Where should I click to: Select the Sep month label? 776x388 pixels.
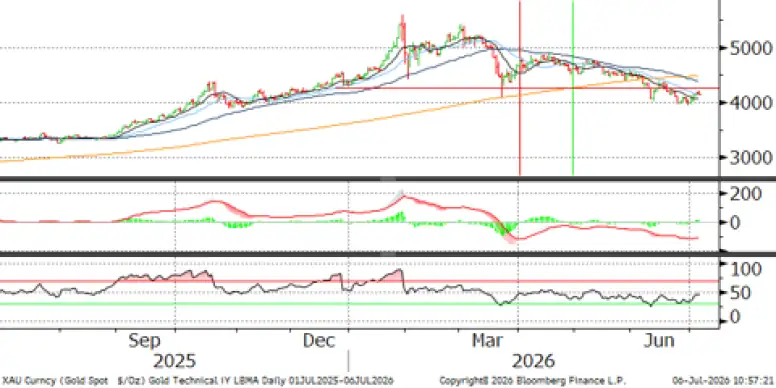click(x=144, y=341)
